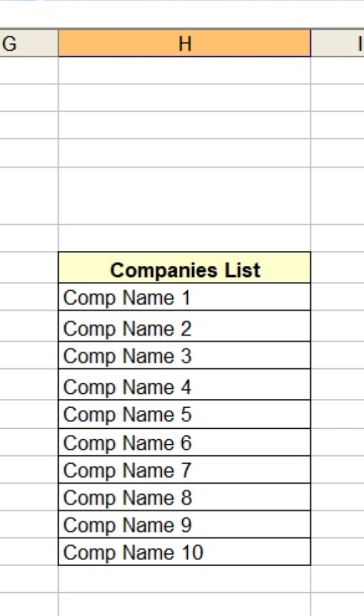Viewport: 364px width, 616px height.
Task: Click empty cell directly below Comp Name 10
Action: (184, 579)
